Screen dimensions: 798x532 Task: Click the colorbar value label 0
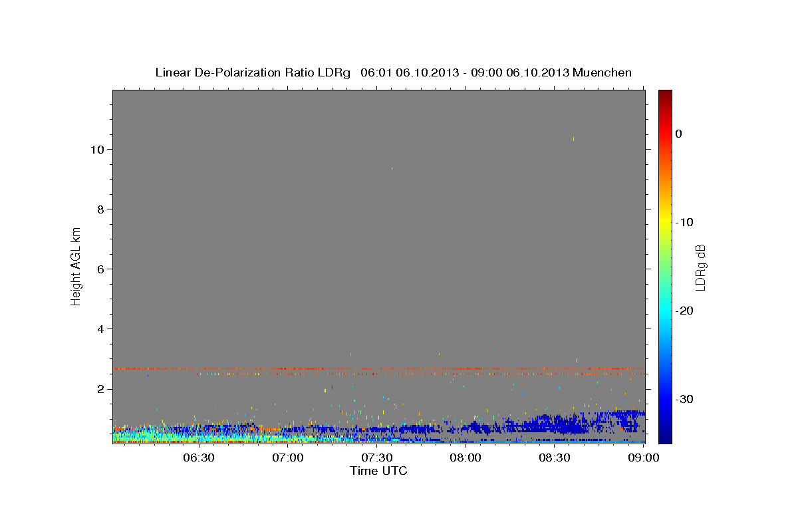(679, 134)
